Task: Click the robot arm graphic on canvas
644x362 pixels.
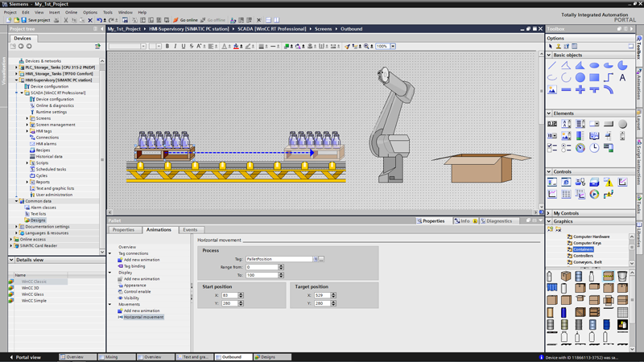Action: [x=390, y=125]
